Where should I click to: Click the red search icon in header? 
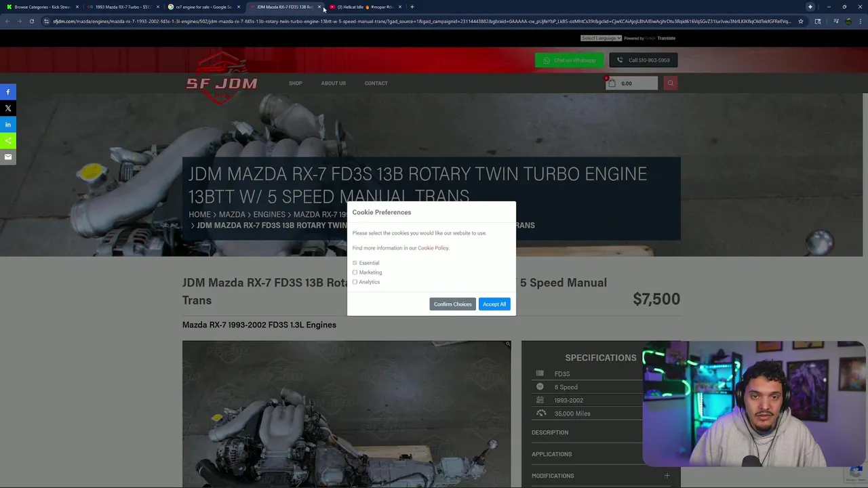(670, 83)
